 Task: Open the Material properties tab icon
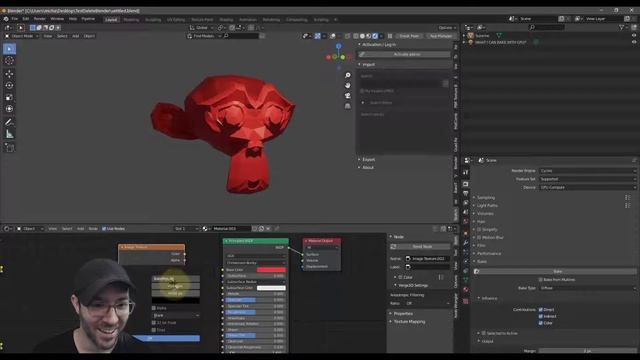tap(466, 289)
